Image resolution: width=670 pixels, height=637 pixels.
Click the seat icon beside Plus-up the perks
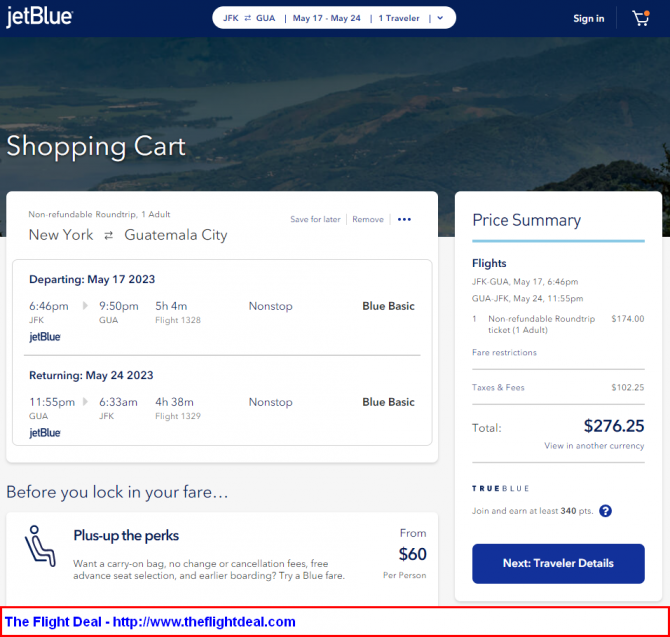[40, 546]
